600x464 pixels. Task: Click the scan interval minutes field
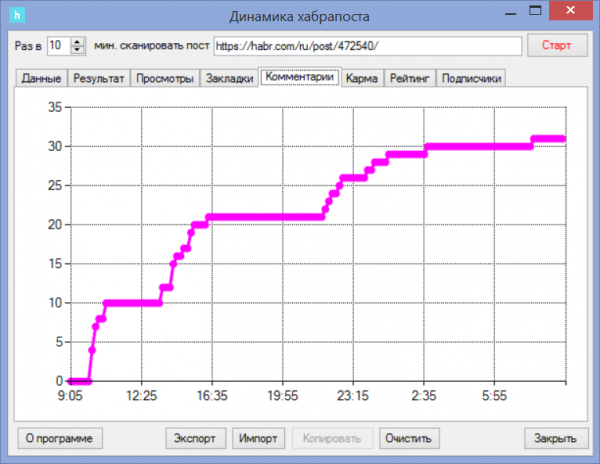click(x=58, y=46)
